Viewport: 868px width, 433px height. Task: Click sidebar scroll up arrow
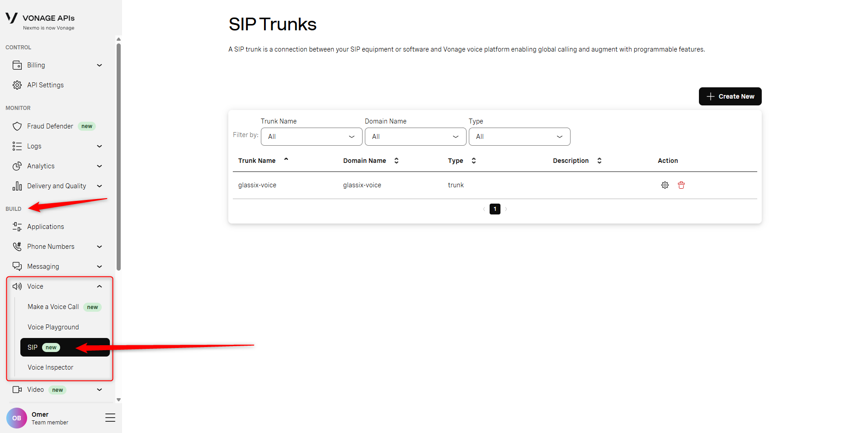pos(118,39)
